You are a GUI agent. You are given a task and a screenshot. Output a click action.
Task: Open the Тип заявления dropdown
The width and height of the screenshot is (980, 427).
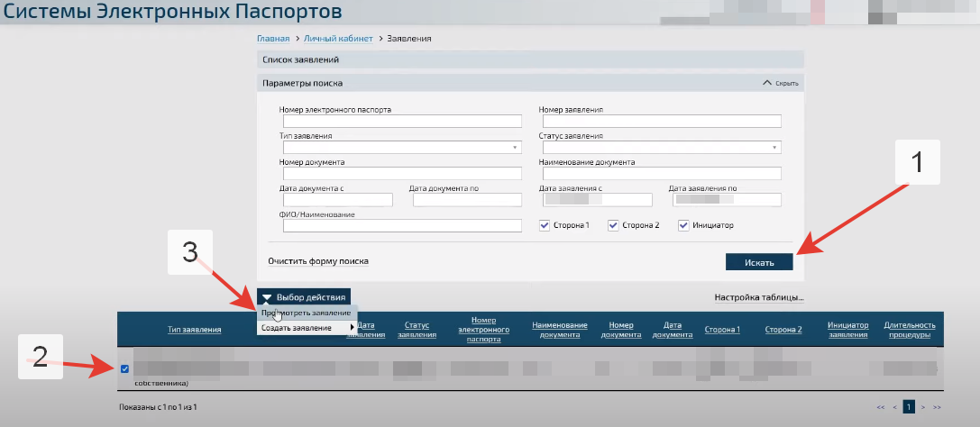pos(402,148)
